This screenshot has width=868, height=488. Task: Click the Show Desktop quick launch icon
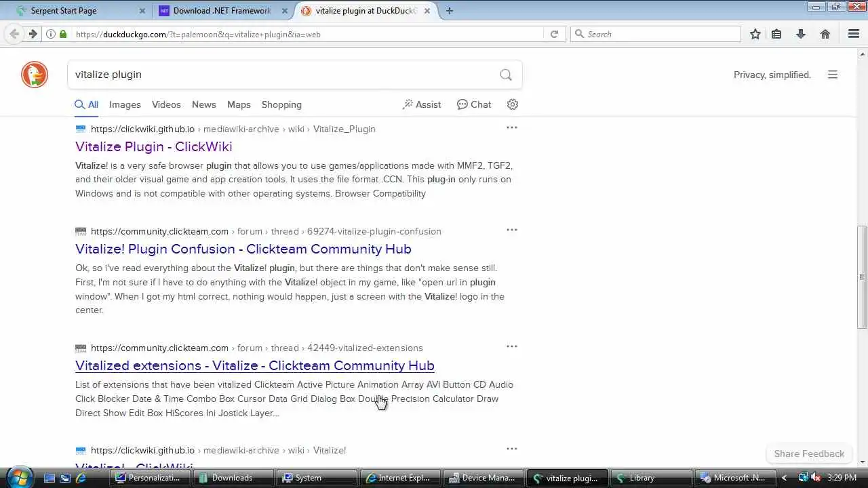49,478
